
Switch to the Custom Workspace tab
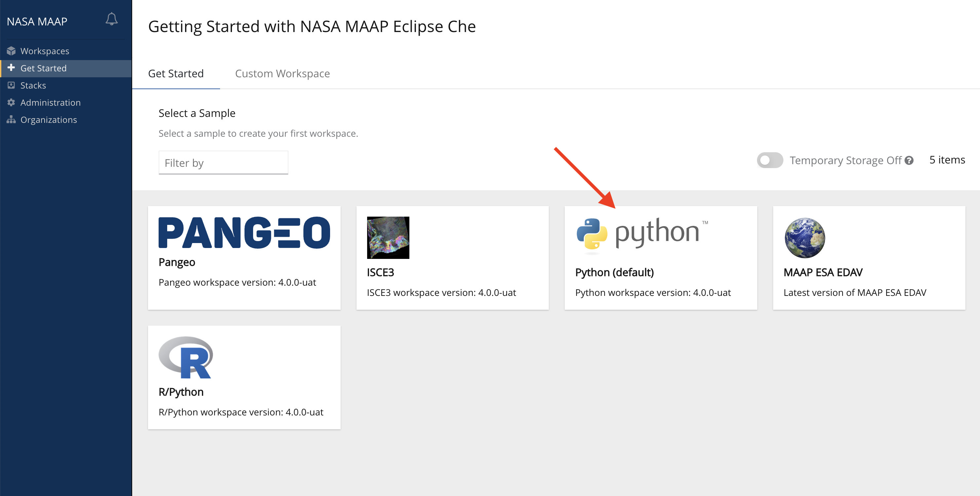tap(282, 73)
